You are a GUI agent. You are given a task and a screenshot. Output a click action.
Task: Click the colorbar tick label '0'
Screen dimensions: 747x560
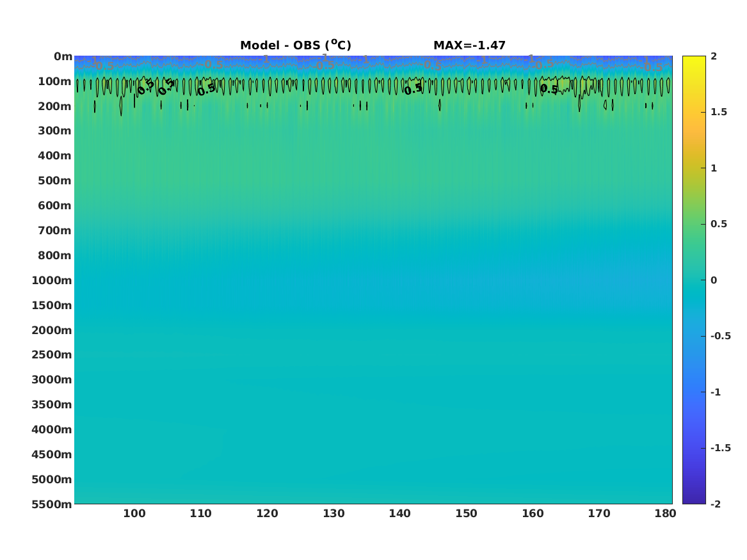tap(714, 280)
